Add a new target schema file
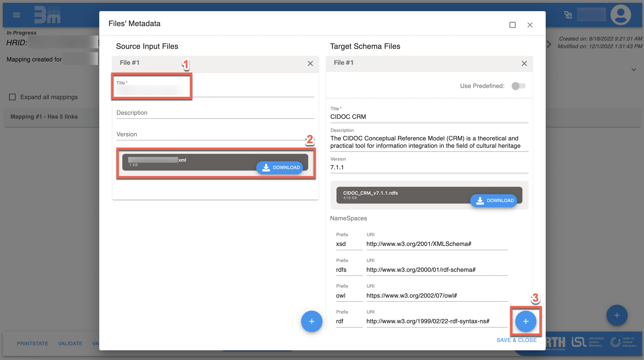Screen dimensions: 644x360 526,321
